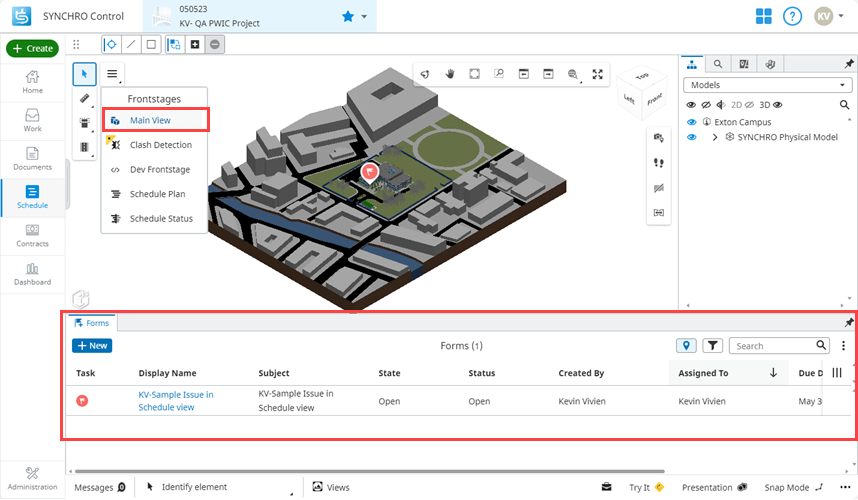Image resolution: width=858 pixels, height=500 pixels.
Task: Activate the Select element arrow tool
Action: click(x=84, y=74)
